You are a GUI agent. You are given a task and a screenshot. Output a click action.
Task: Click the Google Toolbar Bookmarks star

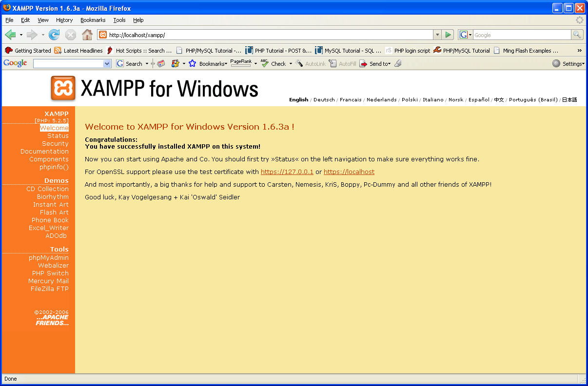[192, 63]
